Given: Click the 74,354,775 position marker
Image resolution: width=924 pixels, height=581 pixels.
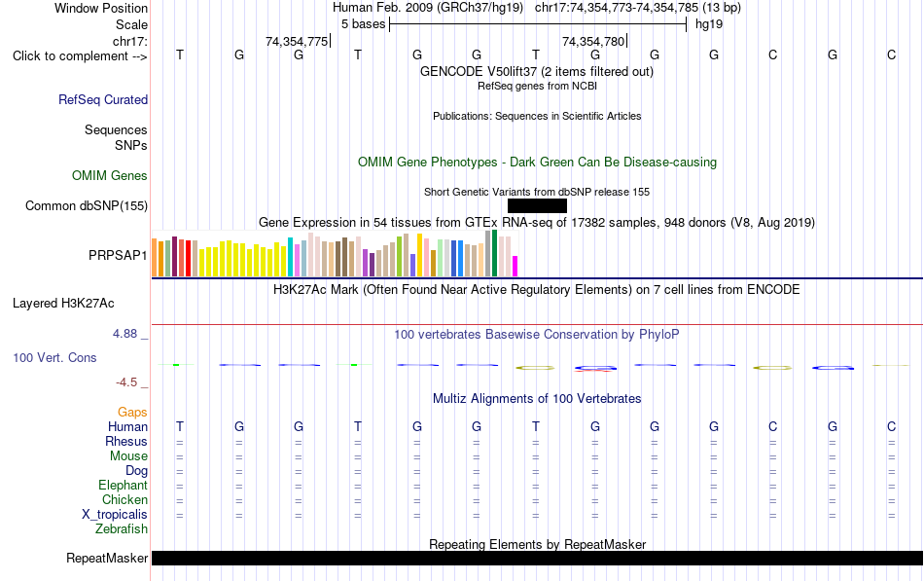Looking at the screenshot, I should click(x=297, y=41).
